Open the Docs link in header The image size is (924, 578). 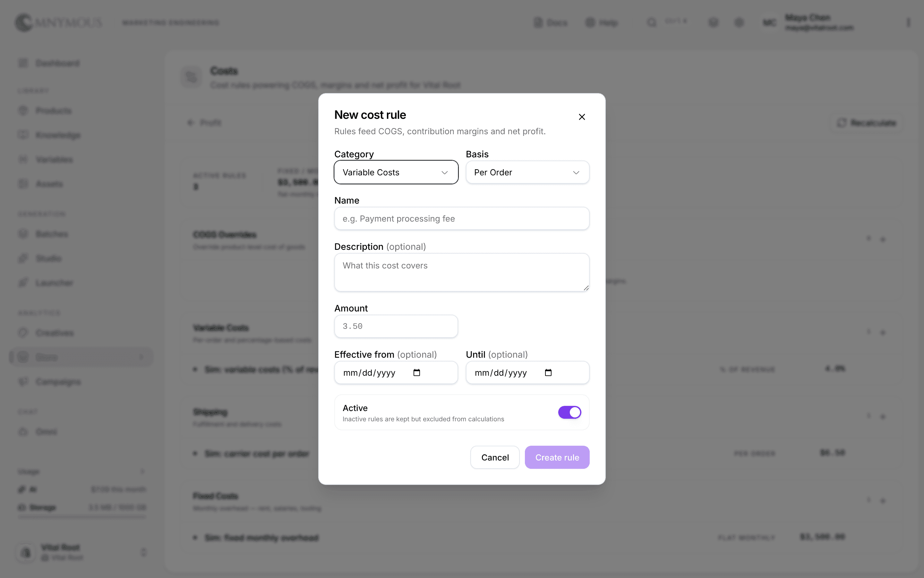click(x=550, y=22)
